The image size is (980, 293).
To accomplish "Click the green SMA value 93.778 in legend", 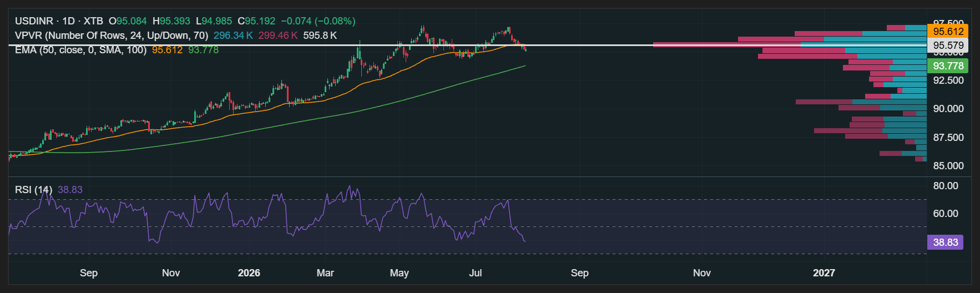I will (203, 50).
